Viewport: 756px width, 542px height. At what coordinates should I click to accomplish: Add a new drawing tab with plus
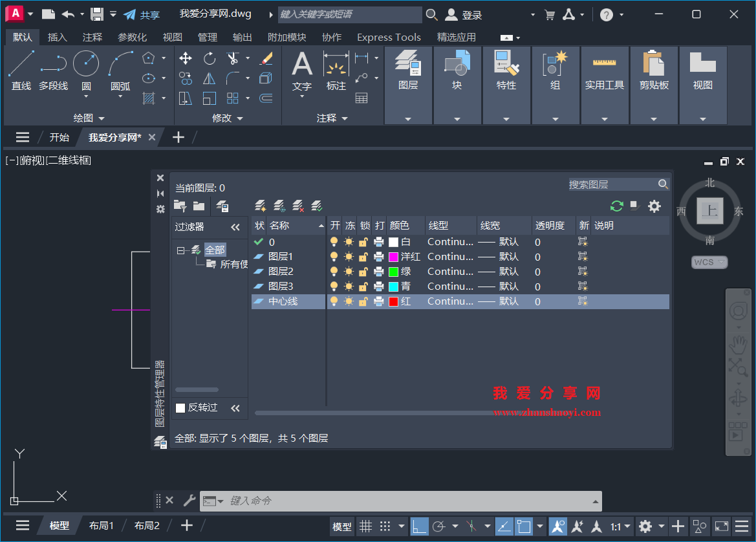(x=178, y=137)
